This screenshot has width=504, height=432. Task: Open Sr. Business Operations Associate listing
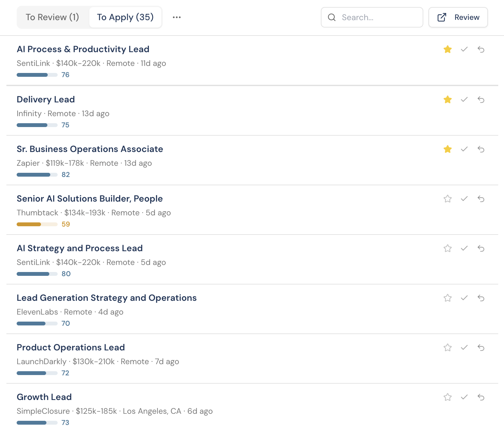(x=90, y=149)
